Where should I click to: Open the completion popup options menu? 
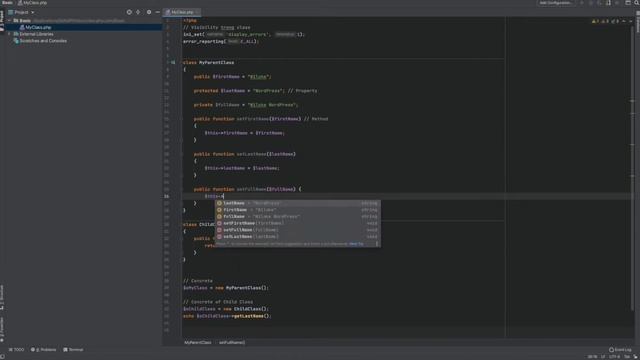[377, 244]
